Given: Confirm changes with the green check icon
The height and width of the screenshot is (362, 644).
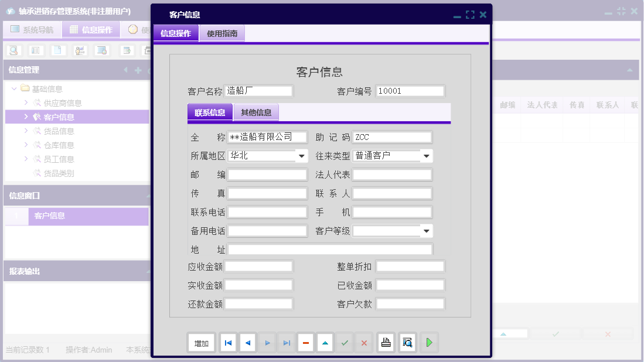Looking at the screenshot, I should click(345, 343).
